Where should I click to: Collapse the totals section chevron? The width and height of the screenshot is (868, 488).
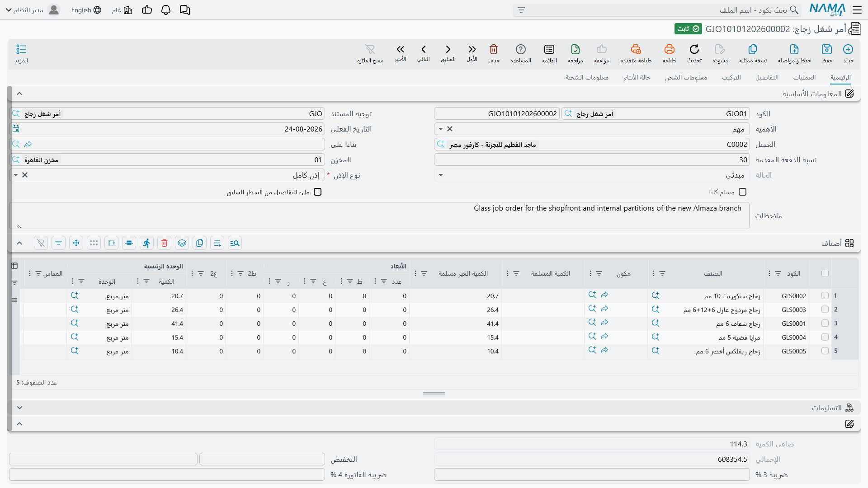click(19, 424)
